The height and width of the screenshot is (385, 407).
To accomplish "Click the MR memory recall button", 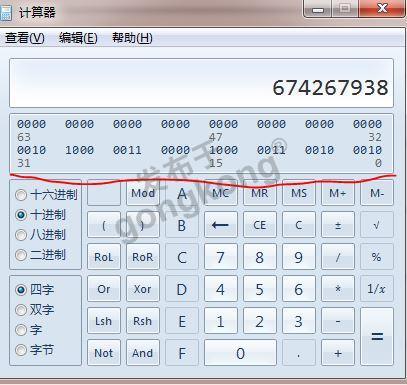I will coord(260,193).
